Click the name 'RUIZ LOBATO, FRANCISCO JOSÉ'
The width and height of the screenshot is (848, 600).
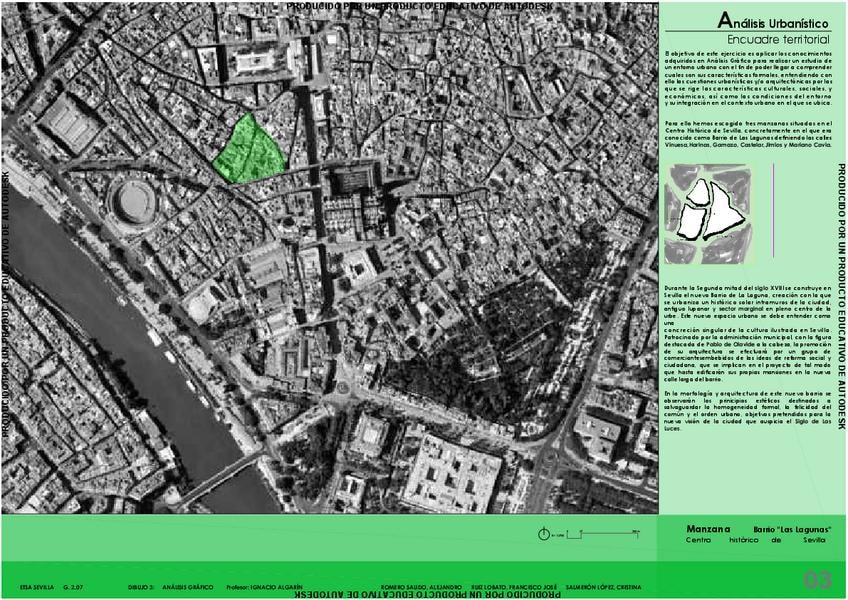pyautogui.click(x=514, y=587)
